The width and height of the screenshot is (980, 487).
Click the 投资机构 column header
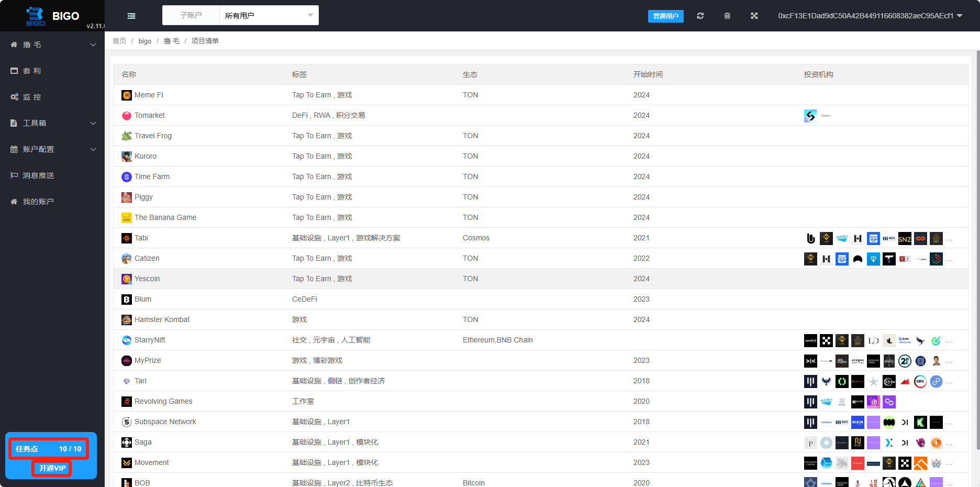coord(819,74)
